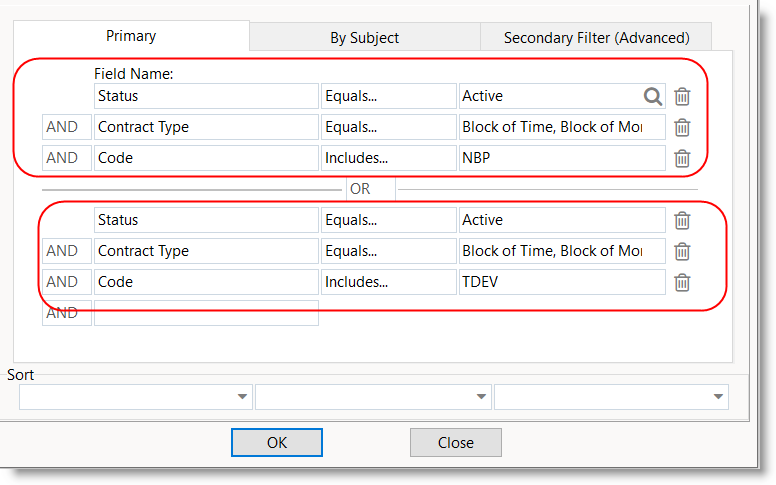Remove first group's Contract Type row with trash icon
The image size is (776, 485).
[682, 127]
